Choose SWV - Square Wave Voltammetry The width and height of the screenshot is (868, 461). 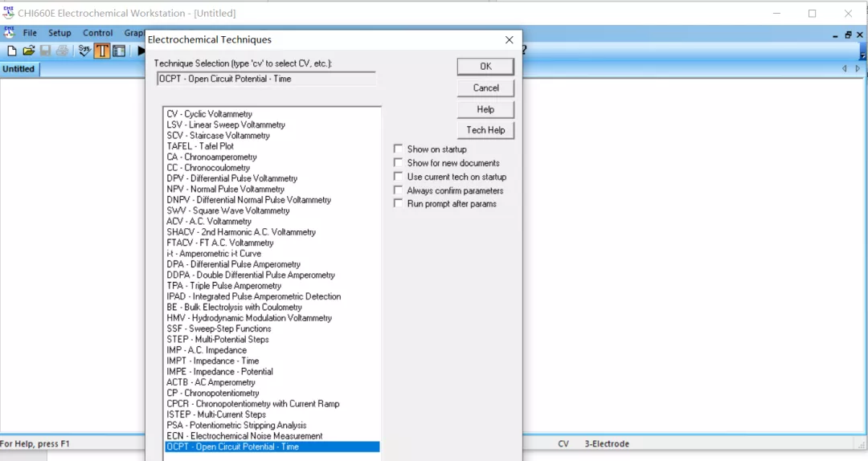pyautogui.click(x=228, y=211)
